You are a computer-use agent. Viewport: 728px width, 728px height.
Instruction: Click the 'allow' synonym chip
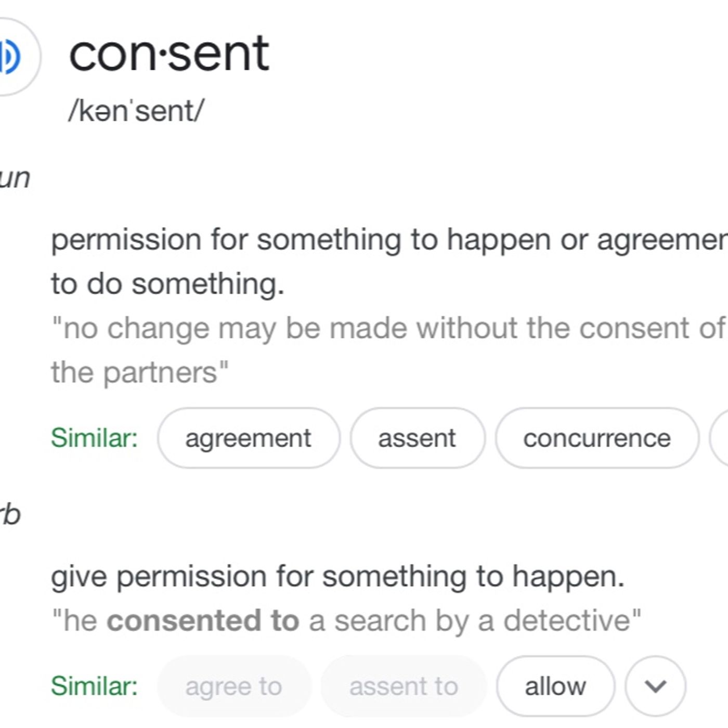tap(555, 686)
